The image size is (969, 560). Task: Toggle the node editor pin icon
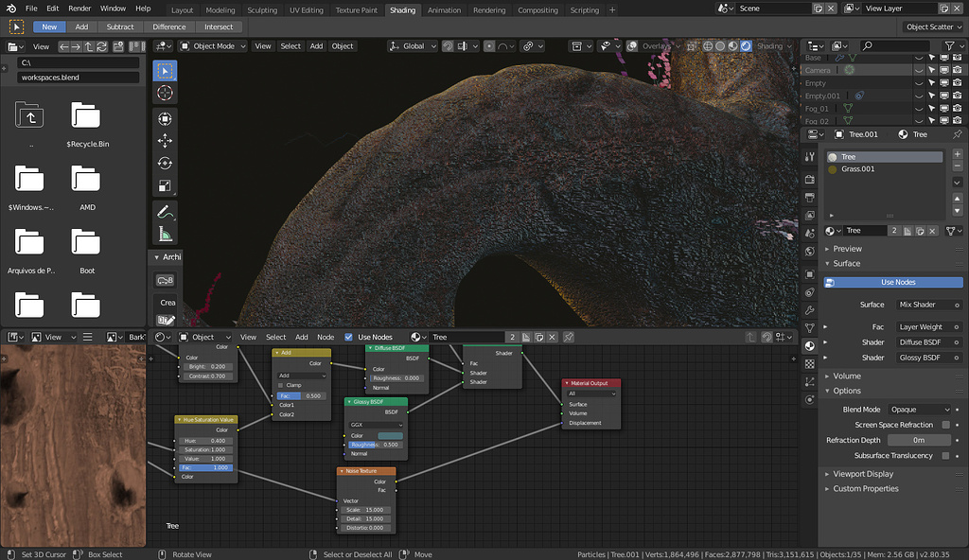pyautogui.click(x=569, y=337)
